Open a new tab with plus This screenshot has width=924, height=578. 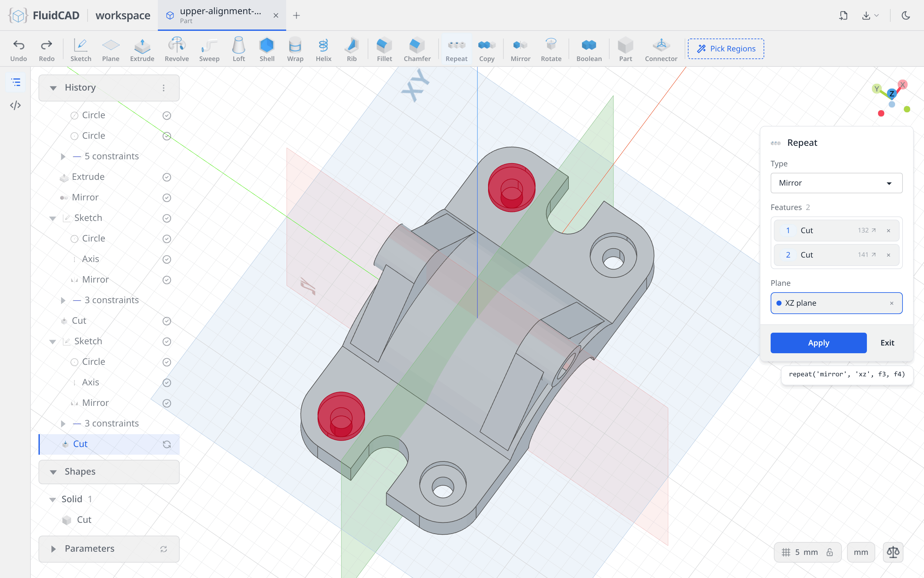[296, 15]
